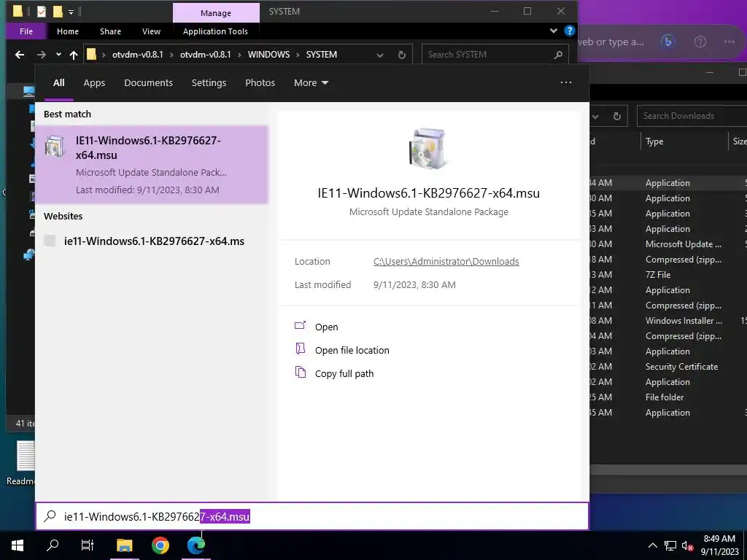Open recent locations dropdown in Explorer
The image size is (747, 560).
(x=58, y=55)
